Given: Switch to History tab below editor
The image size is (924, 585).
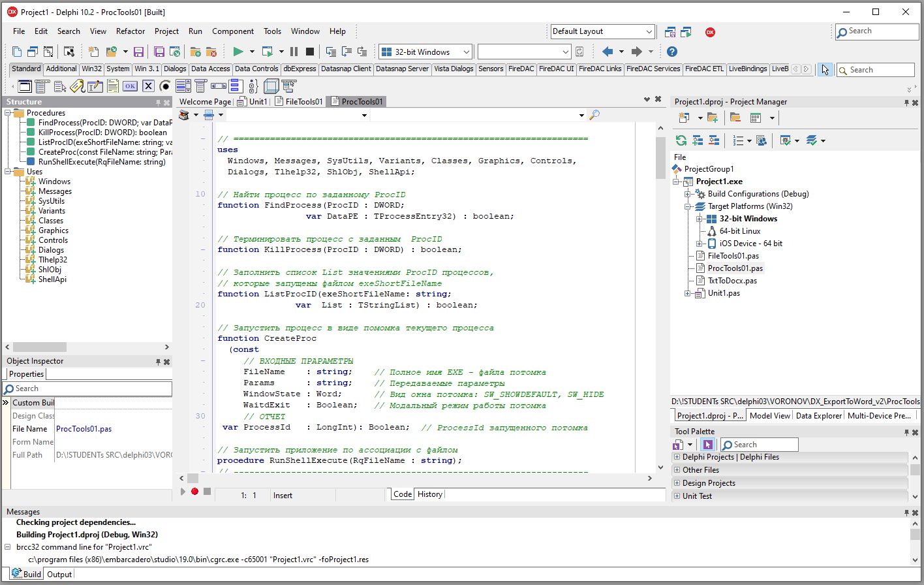Looking at the screenshot, I should coord(430,494).
